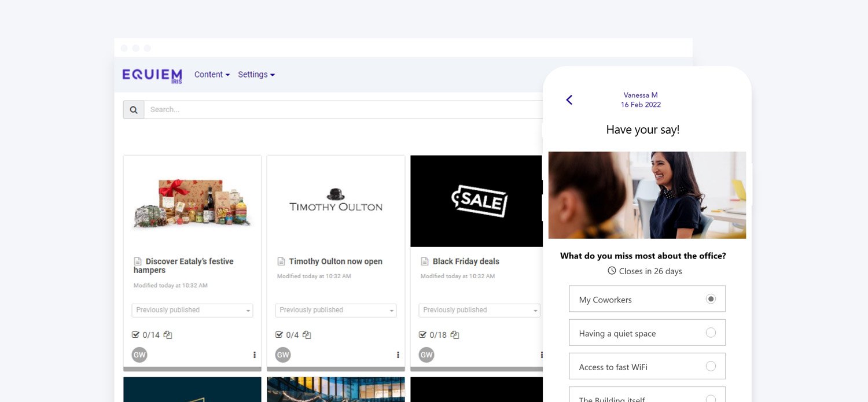The image size is (868, 402).
Task: Open the Black Friday deals article
Action: 466,261
